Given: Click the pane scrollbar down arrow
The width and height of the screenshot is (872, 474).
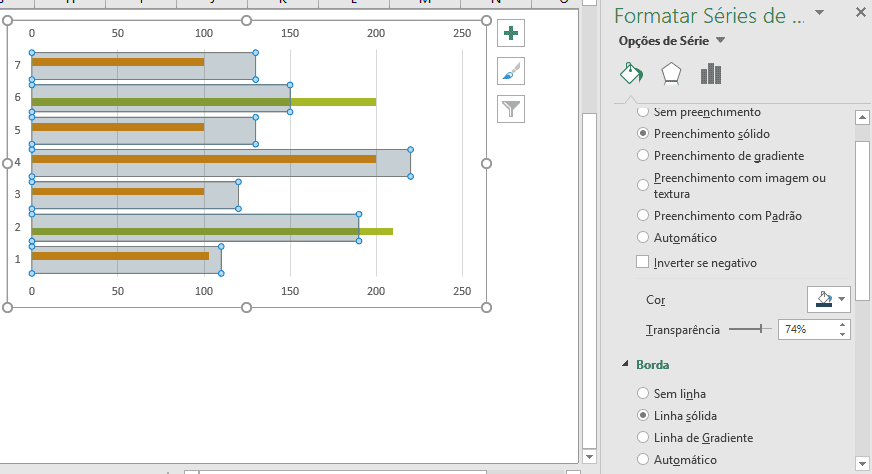Looking at the screenshot, I should [862, 463].
